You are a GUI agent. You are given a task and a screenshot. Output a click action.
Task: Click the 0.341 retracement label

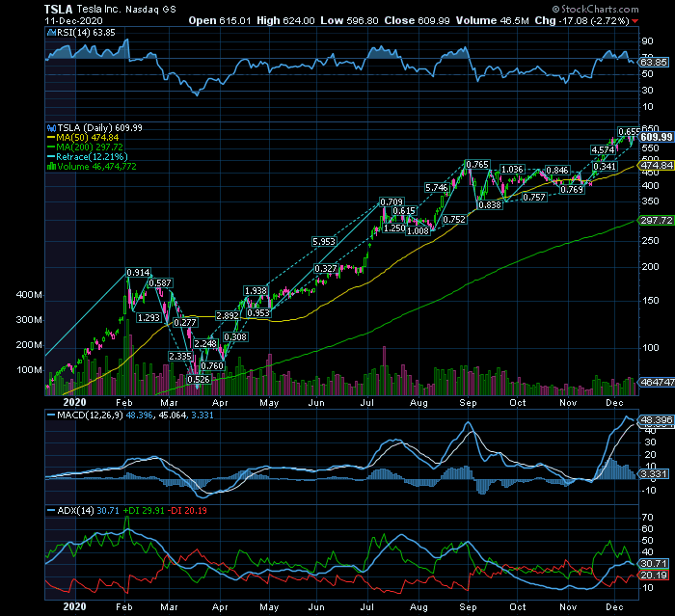pyautogui.click(x=605, y=166)
